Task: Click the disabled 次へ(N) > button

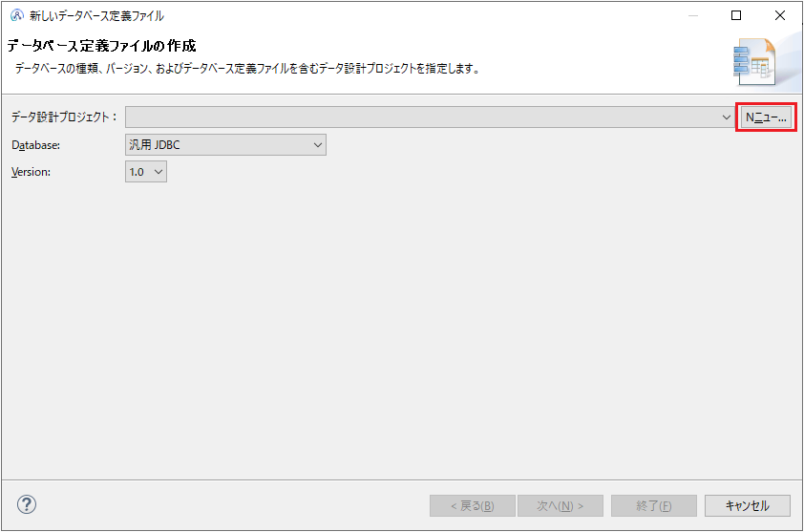Action: coord(560,506)
